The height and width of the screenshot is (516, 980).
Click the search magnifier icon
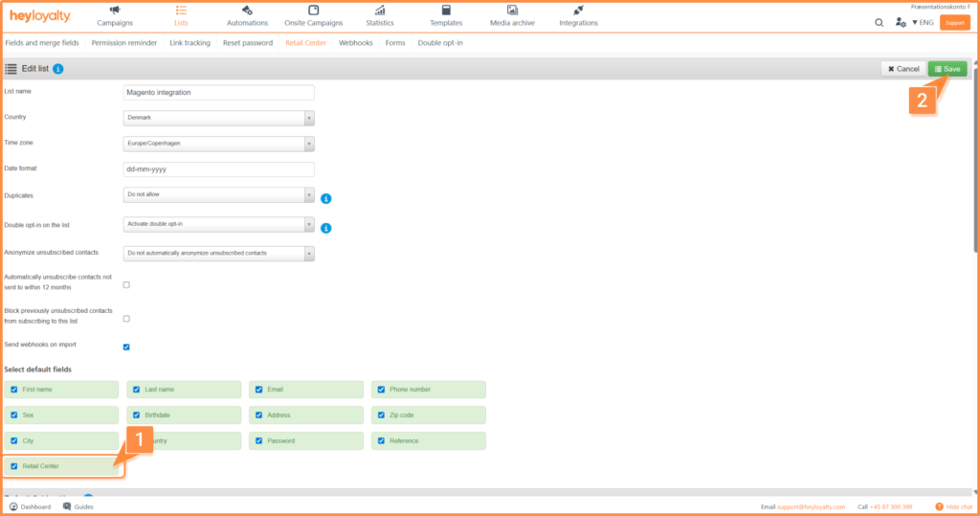[879, 22]
